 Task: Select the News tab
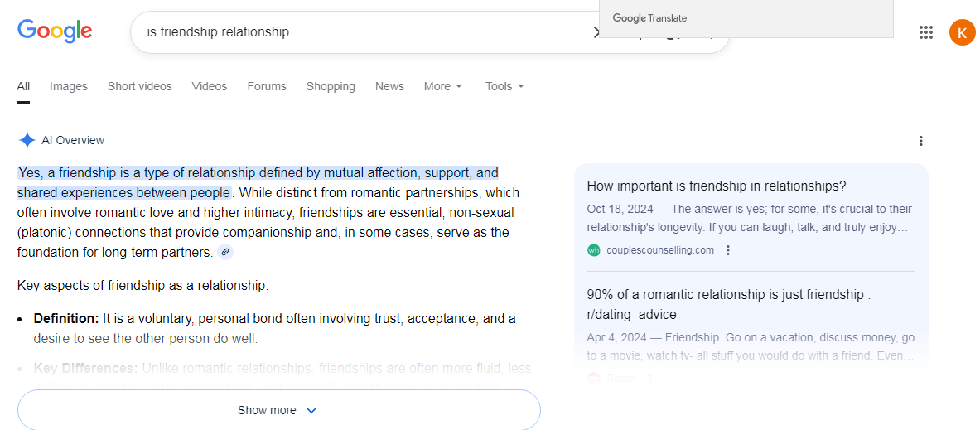[389, 86]
